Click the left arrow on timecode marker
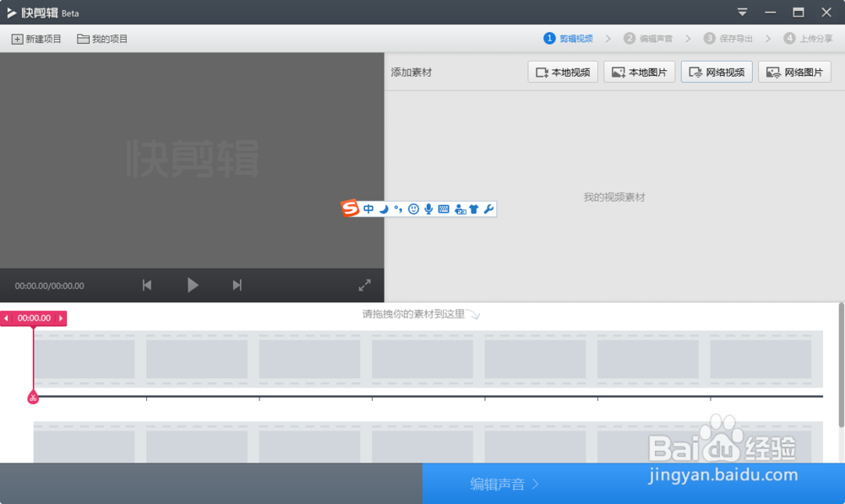 pyautogui.click(x=6, y=318)
